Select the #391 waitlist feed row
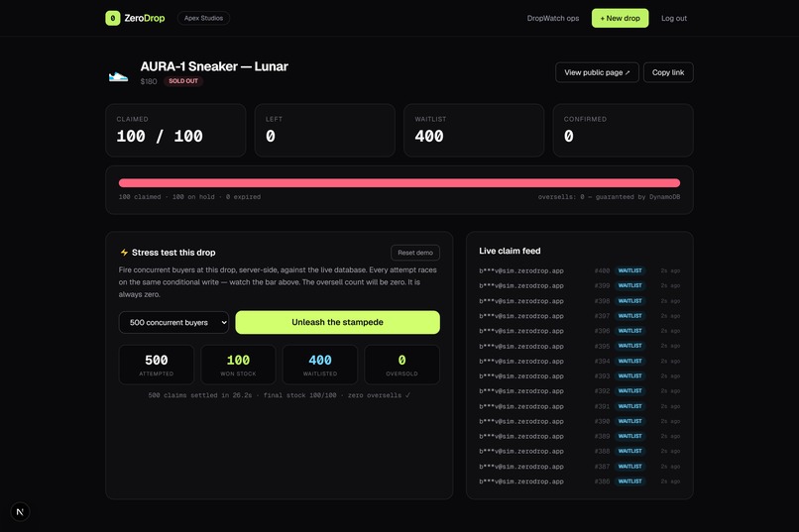Image resolution: width=799 pixels, height=532 pixels. tap(579, 406)
